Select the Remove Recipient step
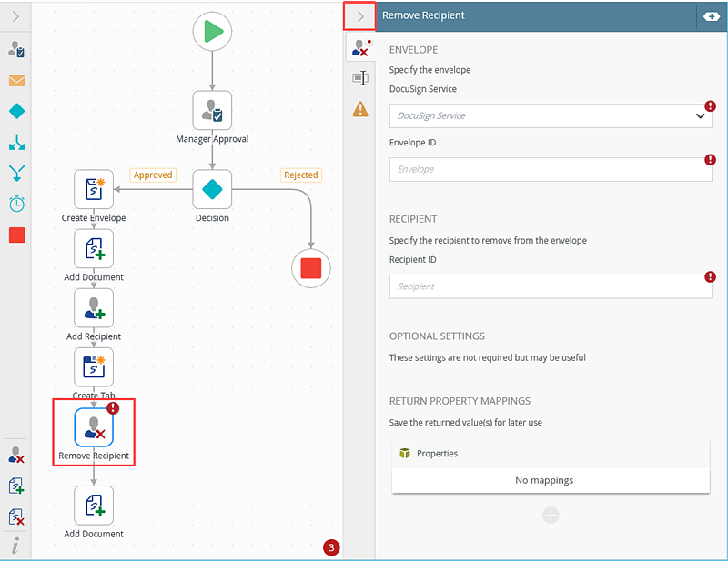 [94, 426]
